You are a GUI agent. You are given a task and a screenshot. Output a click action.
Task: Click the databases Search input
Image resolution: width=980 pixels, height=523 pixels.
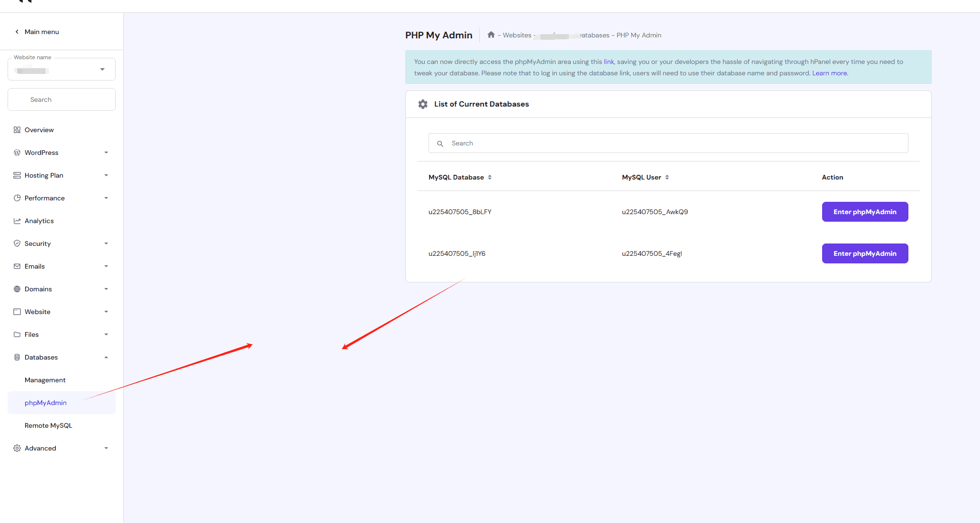coord(669,143)
